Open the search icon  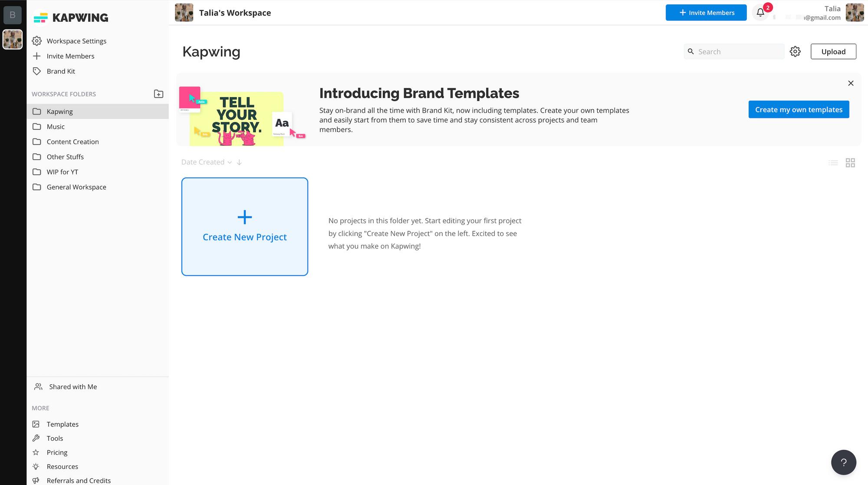691,51
